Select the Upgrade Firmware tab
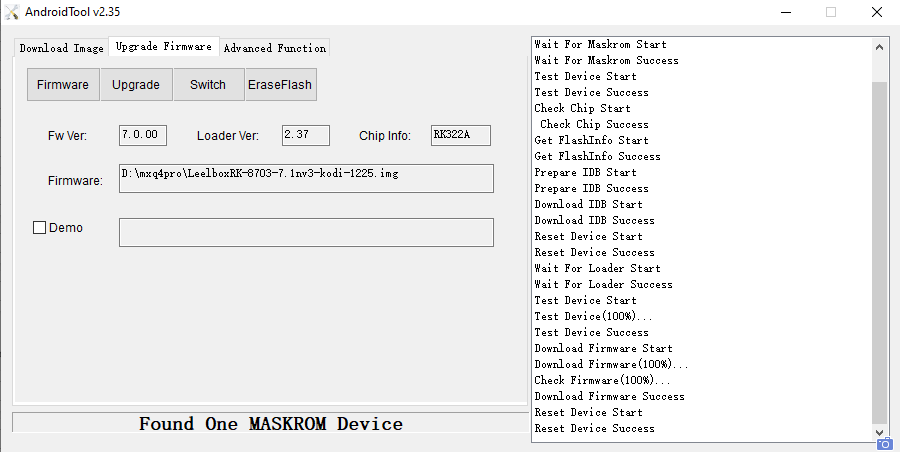The image size is (900, 459). coord(164,46)
